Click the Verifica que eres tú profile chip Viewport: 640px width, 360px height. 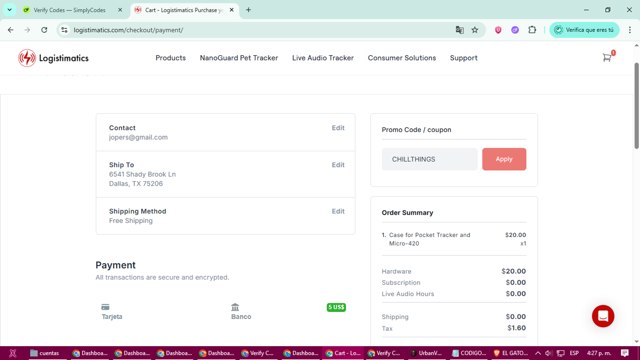[584, 30]
